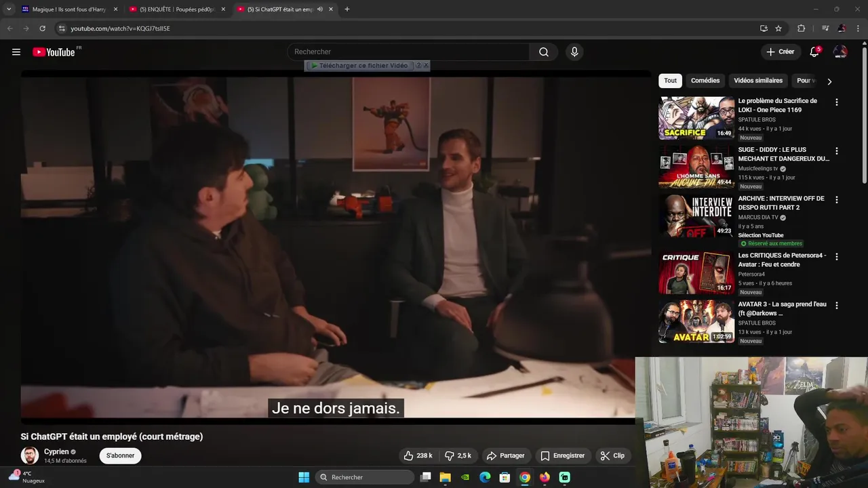Go to the YouTube home logo
Screen dimensions: 868x488
click(x=54, y=52)
